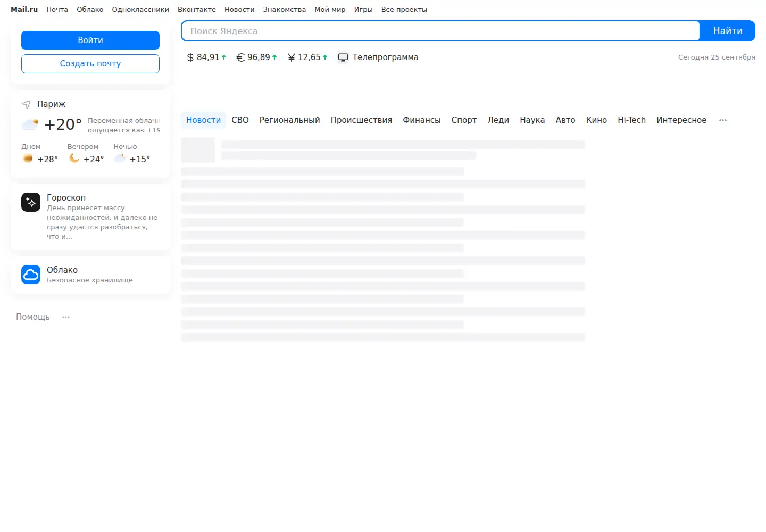The width and height of the screenshot is (766, 532).
Task: Open the Вконтакте link
Action: [197, 10]
